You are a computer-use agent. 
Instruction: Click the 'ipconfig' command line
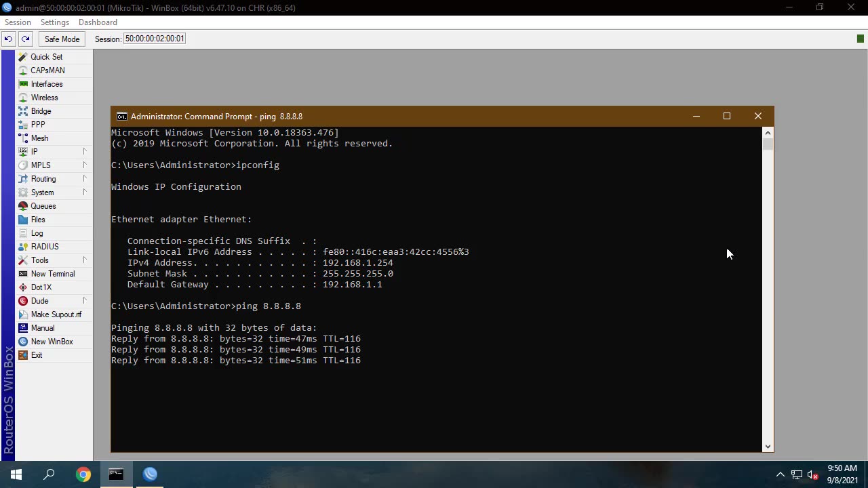point(195,165)
